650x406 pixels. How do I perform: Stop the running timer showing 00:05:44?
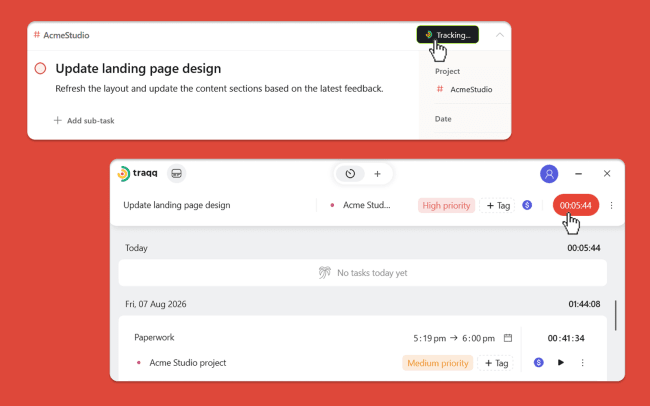575,205
